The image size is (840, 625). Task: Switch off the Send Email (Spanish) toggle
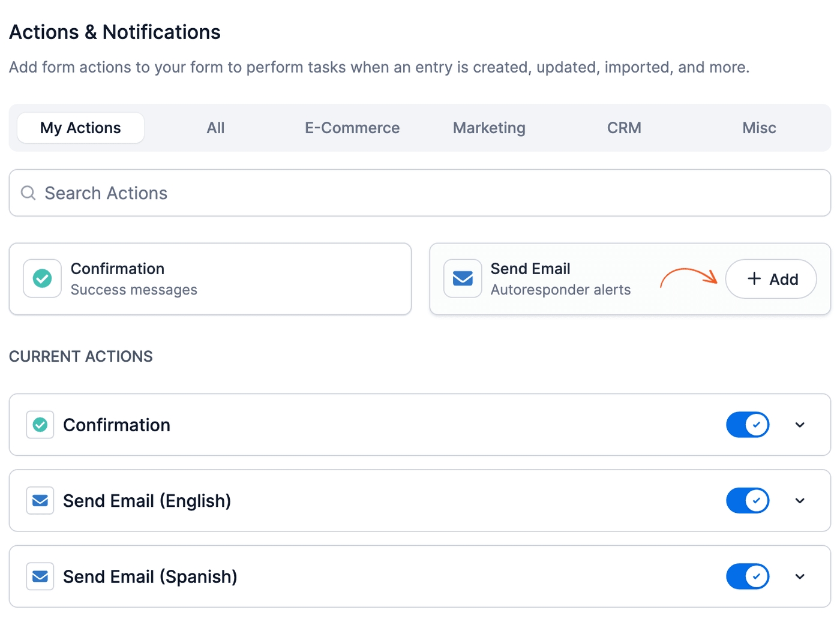click(x=748, y=576)
